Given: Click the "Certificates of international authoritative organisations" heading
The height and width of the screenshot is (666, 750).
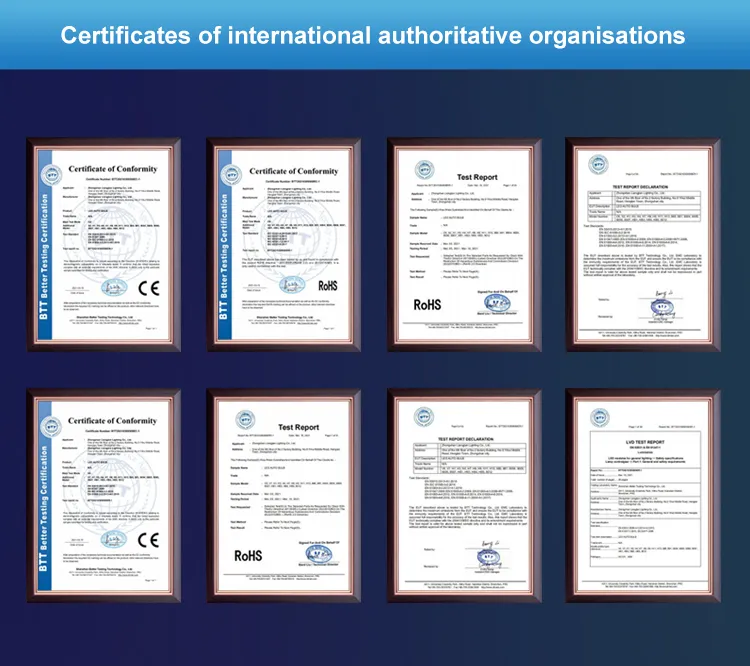Looking at the screenshot, I should pos(374,36).
